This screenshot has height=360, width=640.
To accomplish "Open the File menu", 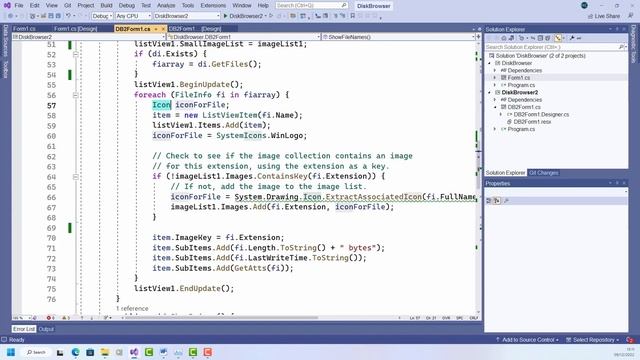I will 19,5.
